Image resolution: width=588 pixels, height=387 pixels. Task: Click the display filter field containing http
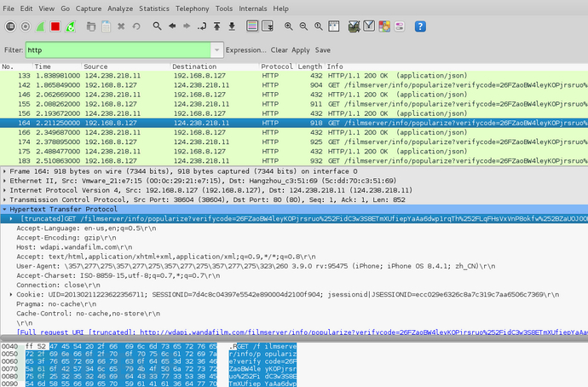coord(118,50)
